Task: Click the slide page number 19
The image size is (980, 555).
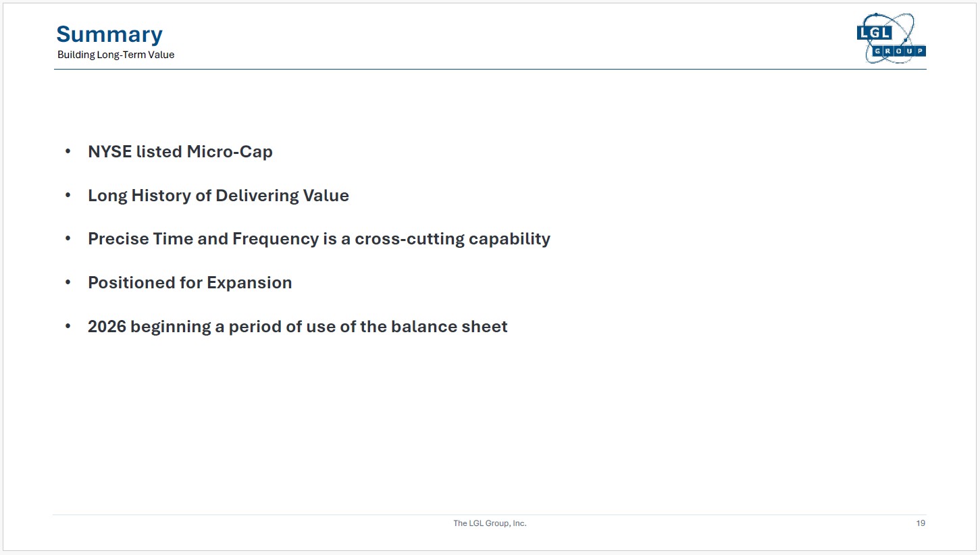Action: (921, 523)
